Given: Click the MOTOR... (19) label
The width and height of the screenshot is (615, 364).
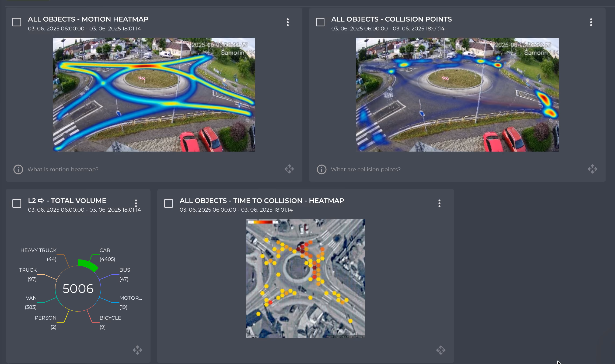Looking at the screenshot, I should pyautogui.click(x=131, y=302).
